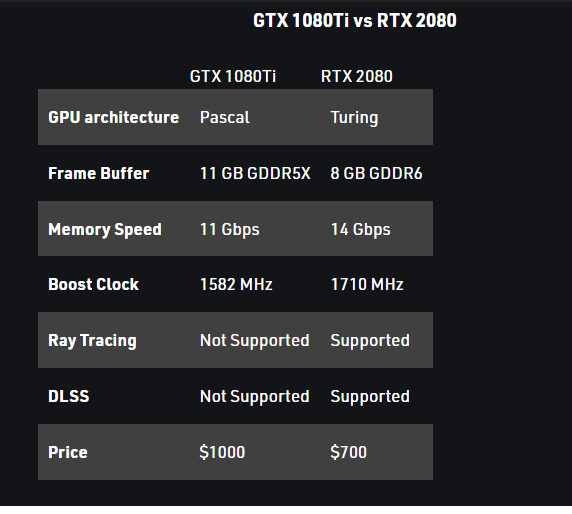Screen dimensions: 572x514
Task: Click the 14 Gbps memory speed value
Action: tap(360, 230)
